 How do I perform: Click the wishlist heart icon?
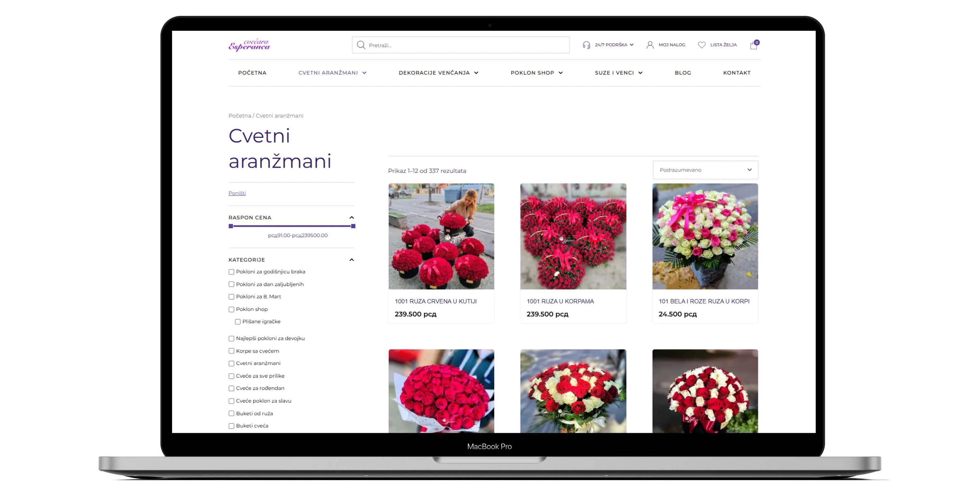coord(701,45)
